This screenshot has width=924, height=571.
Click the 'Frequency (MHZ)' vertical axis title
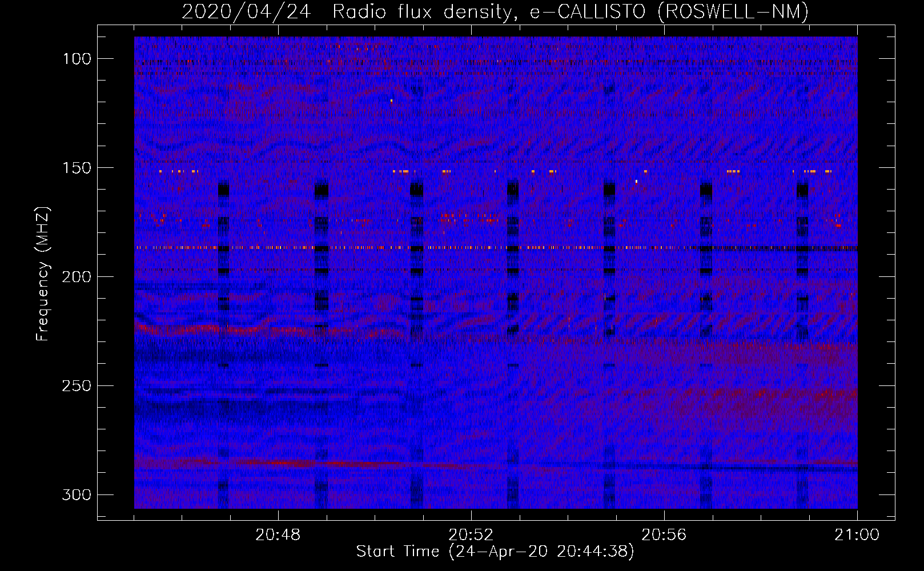[43, 274]
